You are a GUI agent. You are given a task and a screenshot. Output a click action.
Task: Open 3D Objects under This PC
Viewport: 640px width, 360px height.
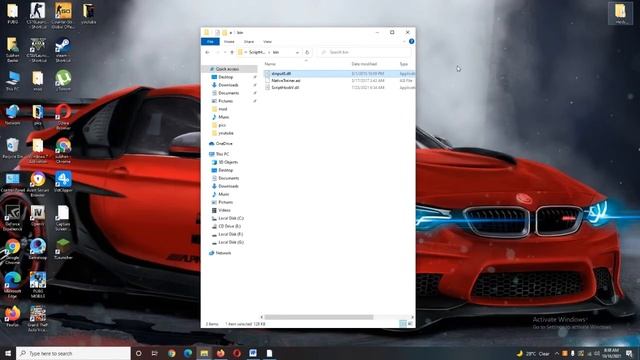(228, 162)
